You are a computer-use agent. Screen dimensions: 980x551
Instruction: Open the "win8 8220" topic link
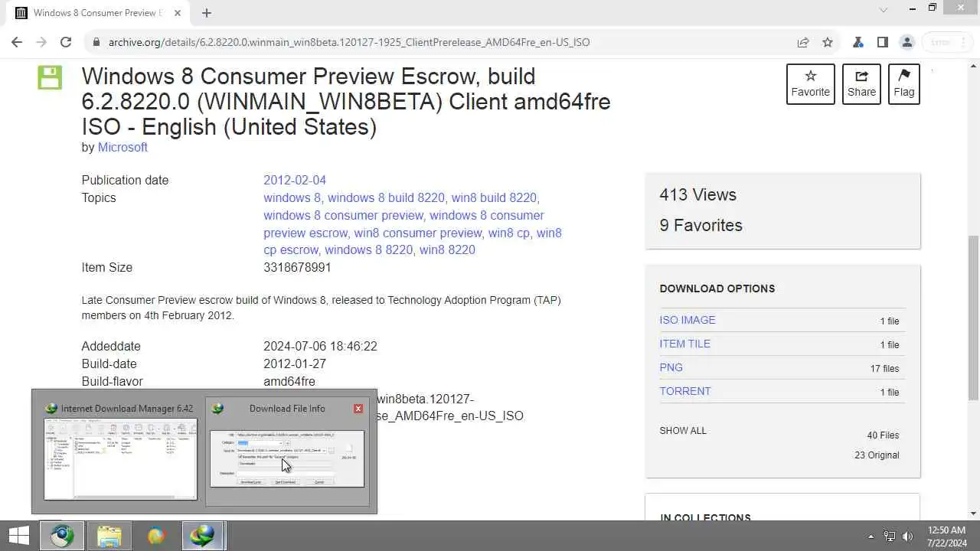[x=447, y=249]
